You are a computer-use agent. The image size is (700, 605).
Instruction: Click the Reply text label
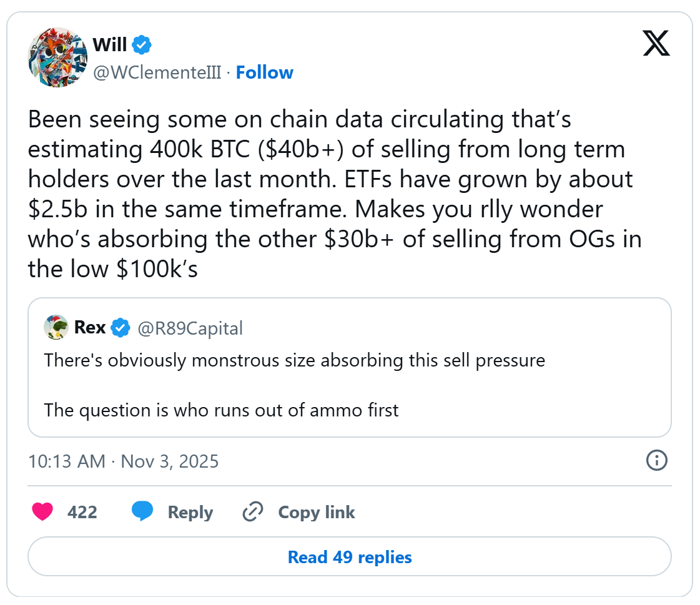coord(190,513)
